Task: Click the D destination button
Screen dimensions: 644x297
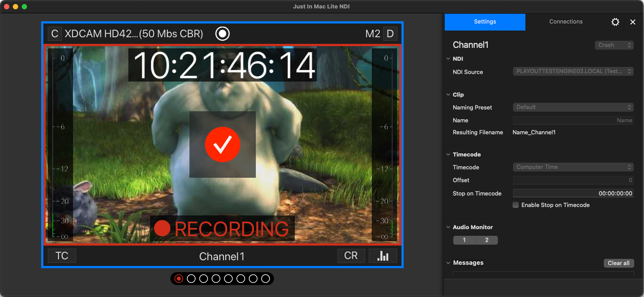Action: [x=390, y=34]
